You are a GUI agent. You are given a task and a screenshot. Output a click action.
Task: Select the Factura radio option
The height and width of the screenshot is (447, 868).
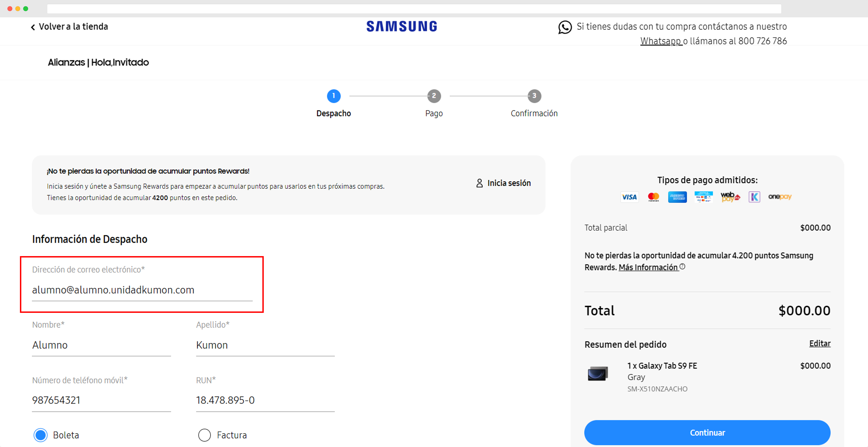[x=205, y=435]
